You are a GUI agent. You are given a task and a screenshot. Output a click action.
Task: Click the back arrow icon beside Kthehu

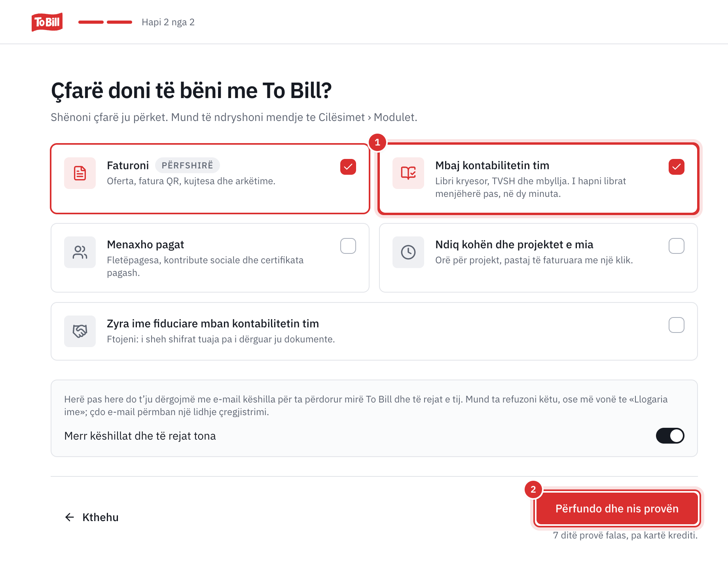[x=70, y=517]
